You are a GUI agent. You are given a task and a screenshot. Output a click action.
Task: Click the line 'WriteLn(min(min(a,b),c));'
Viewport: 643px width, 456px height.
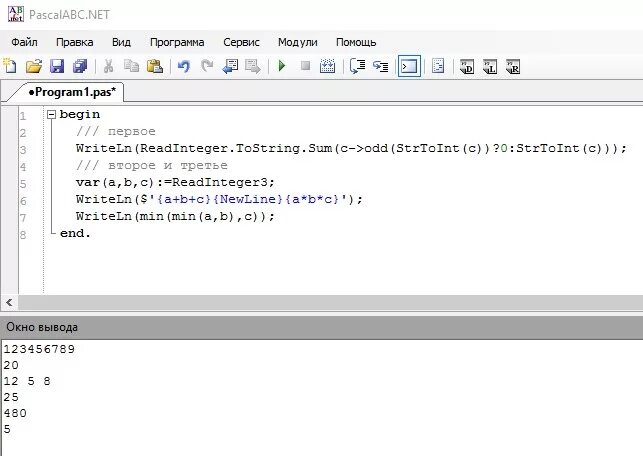coord(175,216)
